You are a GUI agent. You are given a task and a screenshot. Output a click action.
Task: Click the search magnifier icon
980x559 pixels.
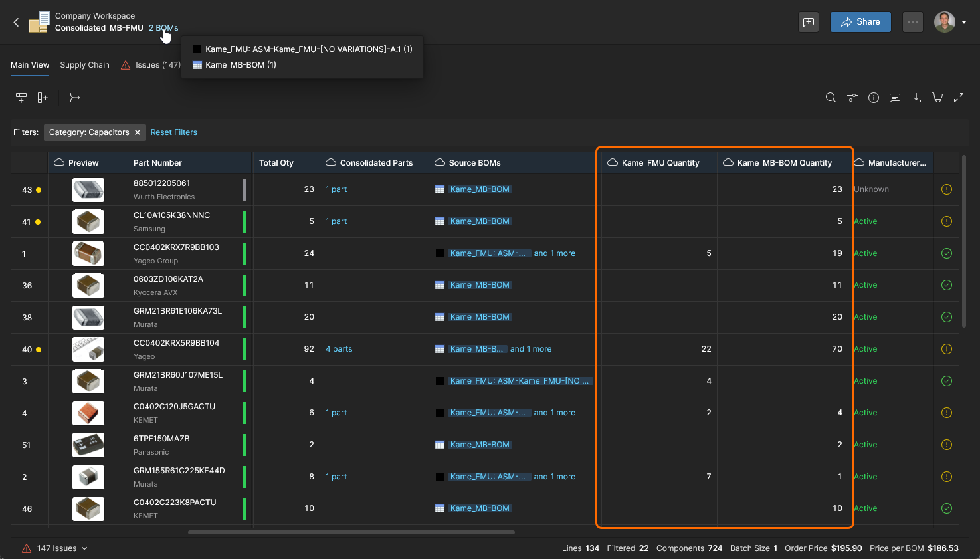point(831,98)
